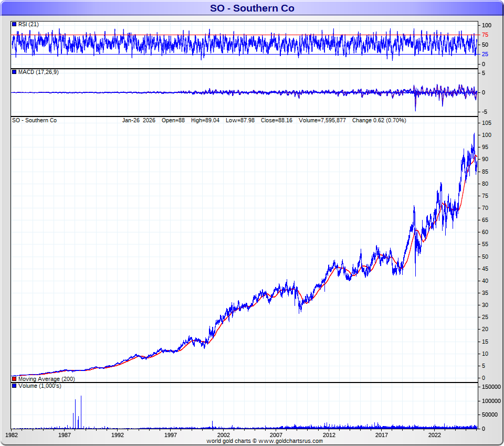The image size is (504, 446).
Task: Select the 2022 label on the time axis
Action: pos(435,435)
